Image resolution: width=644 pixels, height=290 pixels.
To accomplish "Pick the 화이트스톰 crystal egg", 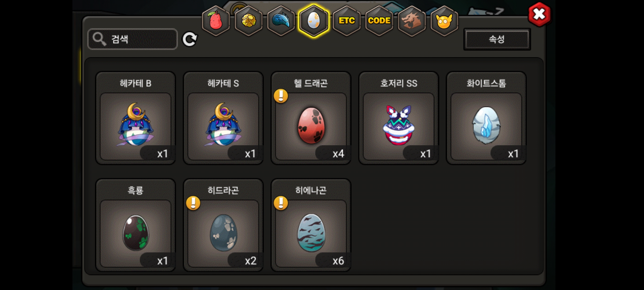I will (486, 118).
